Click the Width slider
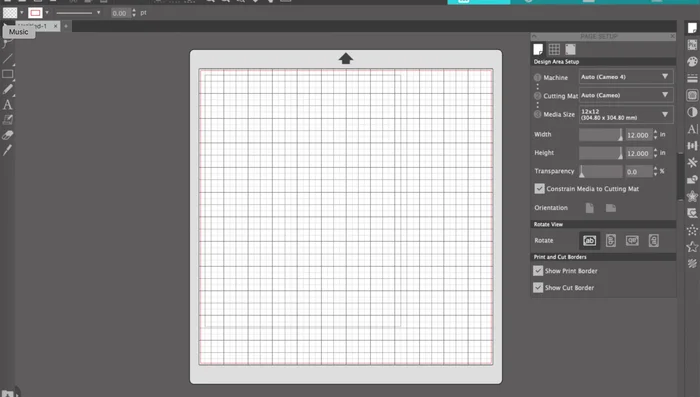Screen dimensions: 700x397 (600, 134)
